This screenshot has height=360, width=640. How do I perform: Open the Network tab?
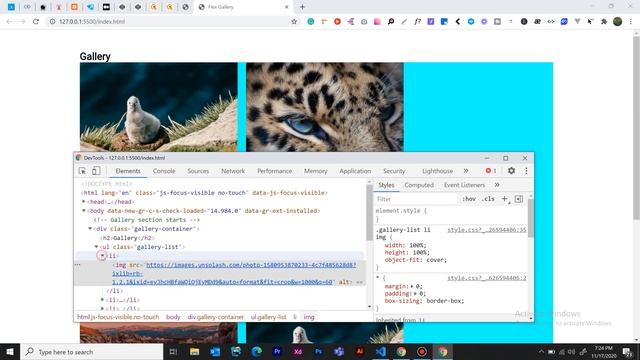point(233,171)
